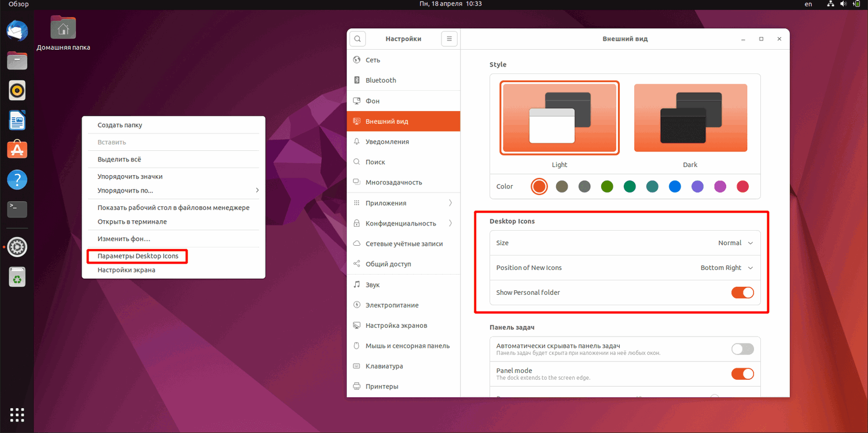Click the Общий доступ share icon

tap(356, 264)
